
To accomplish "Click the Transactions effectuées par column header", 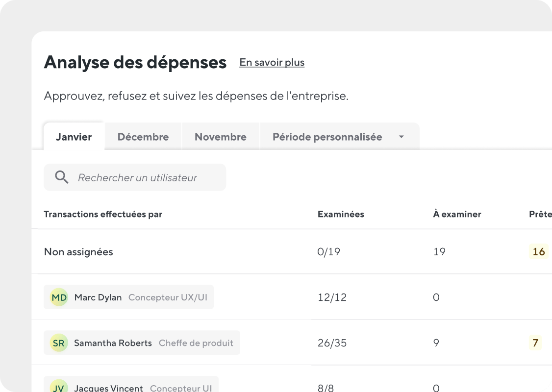I will (x=103, y=214).
